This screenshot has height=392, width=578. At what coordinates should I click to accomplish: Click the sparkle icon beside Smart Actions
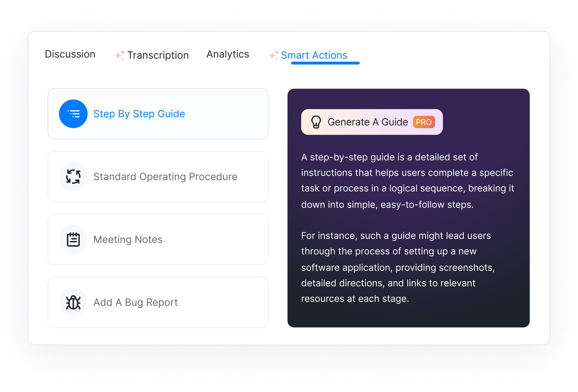273,55
